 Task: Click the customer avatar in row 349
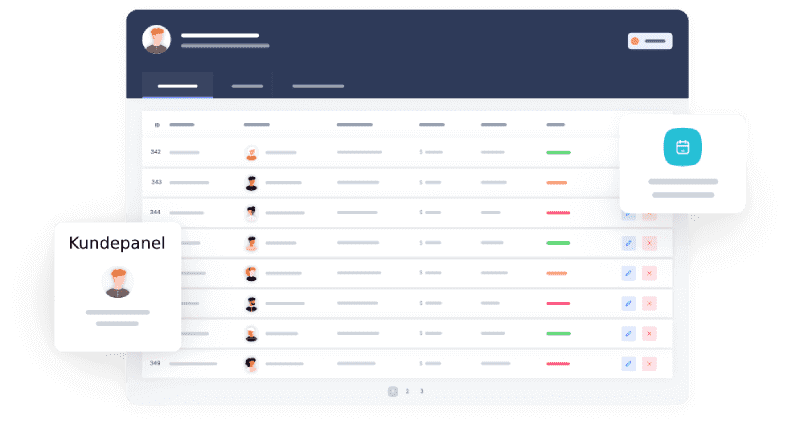coord(251,364)
